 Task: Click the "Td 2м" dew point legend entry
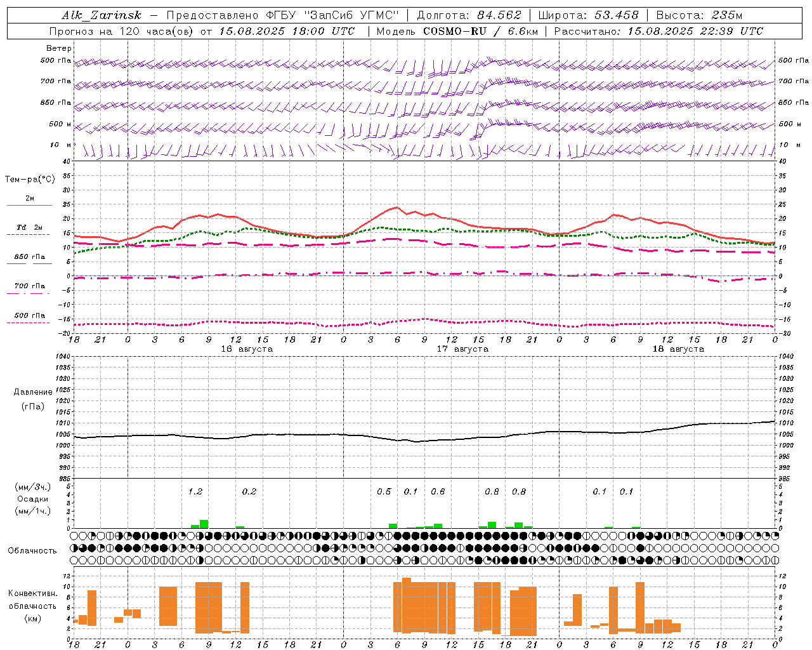pyautogui.click(x=29, y=227)
